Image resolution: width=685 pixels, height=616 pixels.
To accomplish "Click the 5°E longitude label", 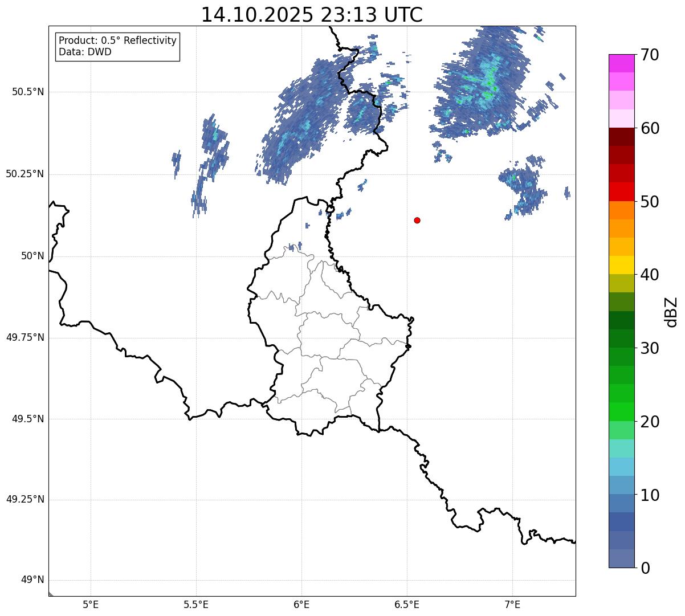I will 91,605.
